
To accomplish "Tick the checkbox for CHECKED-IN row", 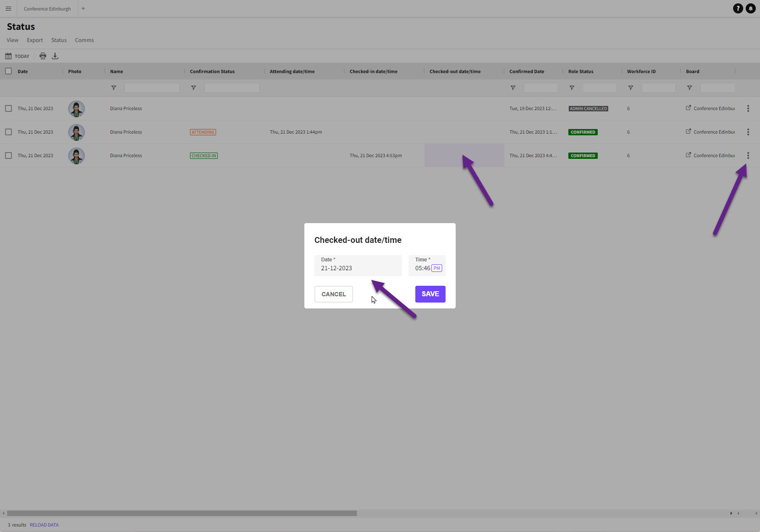I will pyautogui.click(x=8, y=155).
